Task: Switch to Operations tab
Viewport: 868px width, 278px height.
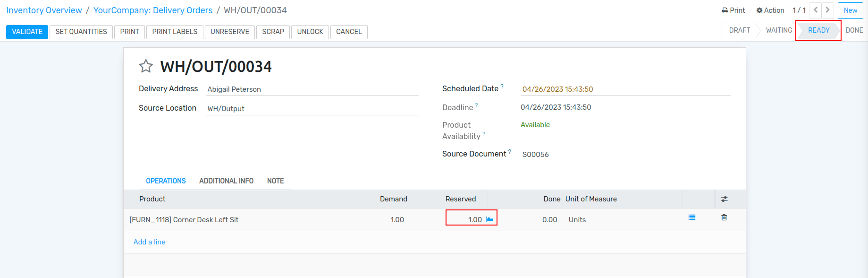Action: pyautogui.click(x=166, y=181)
